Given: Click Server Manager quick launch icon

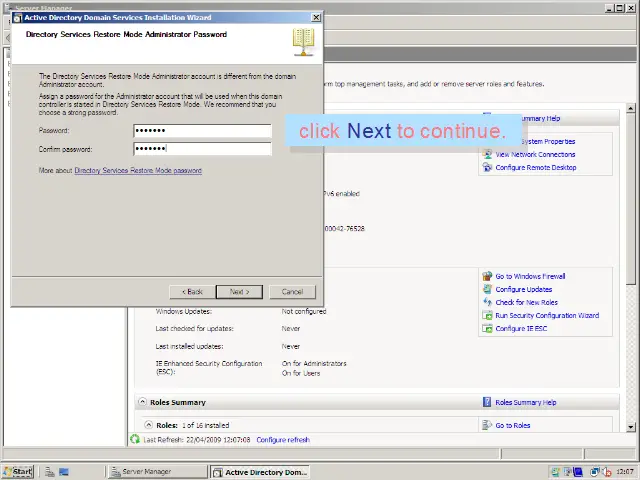Looking at the screenshot, I should coord(50,472).
